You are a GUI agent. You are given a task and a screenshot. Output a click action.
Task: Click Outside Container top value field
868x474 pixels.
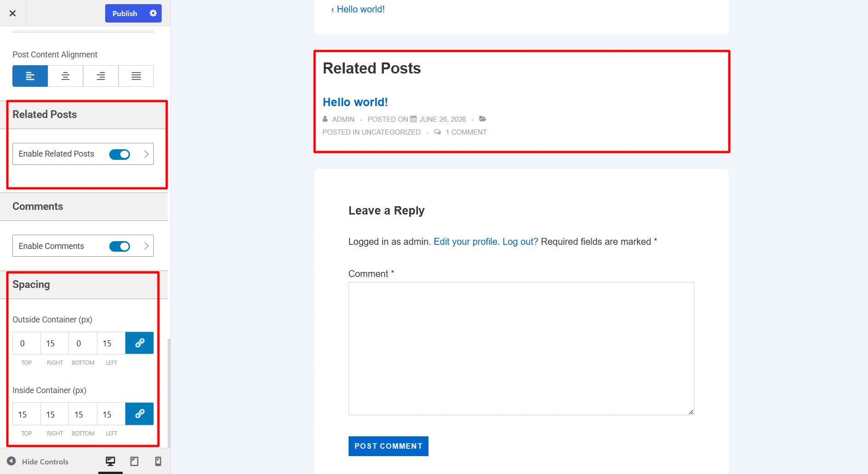pos(27,343)
